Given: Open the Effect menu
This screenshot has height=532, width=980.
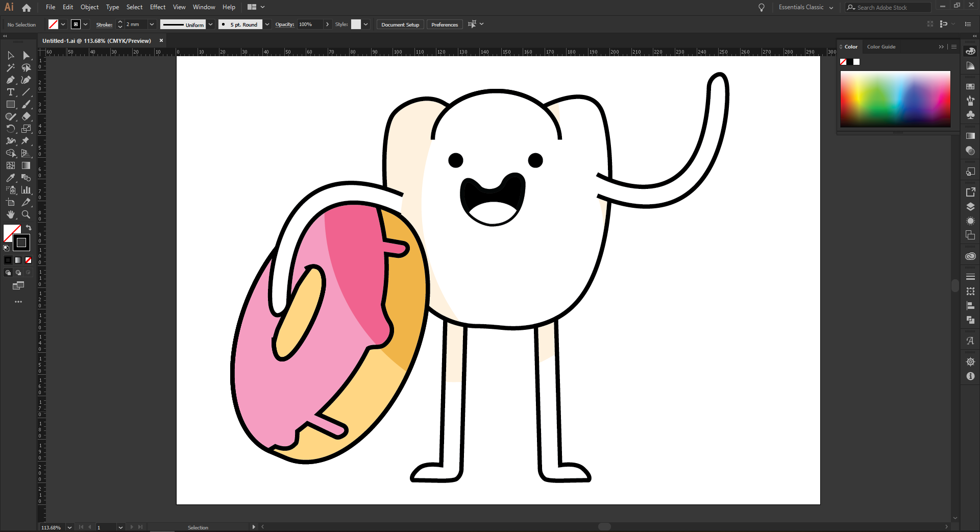Looking at the screenshot, I should [158, 7].
